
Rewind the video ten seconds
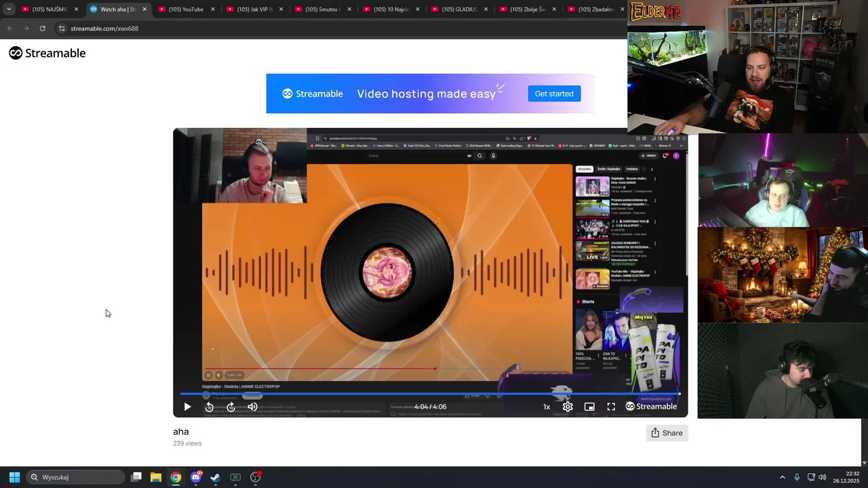coord(209,407)
